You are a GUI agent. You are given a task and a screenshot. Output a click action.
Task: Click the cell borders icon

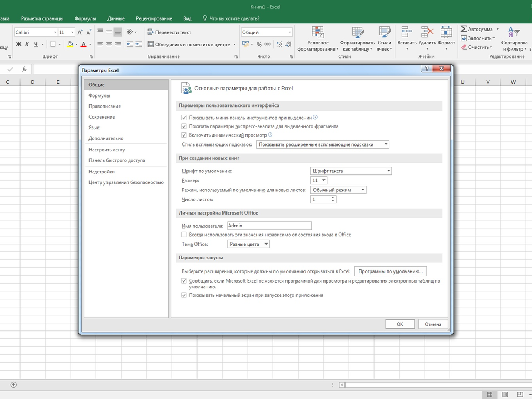[53, 44]
